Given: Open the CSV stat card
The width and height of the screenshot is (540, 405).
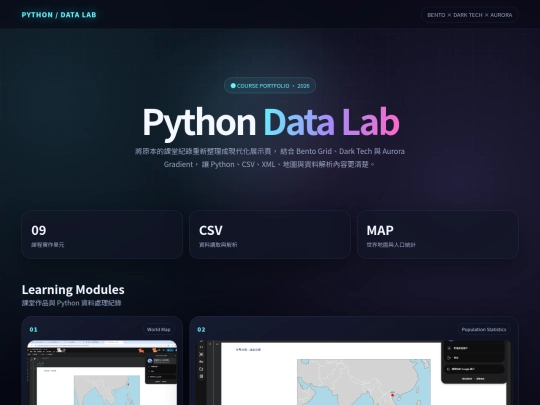Looking at the screenshot, I should coord(270,235).
